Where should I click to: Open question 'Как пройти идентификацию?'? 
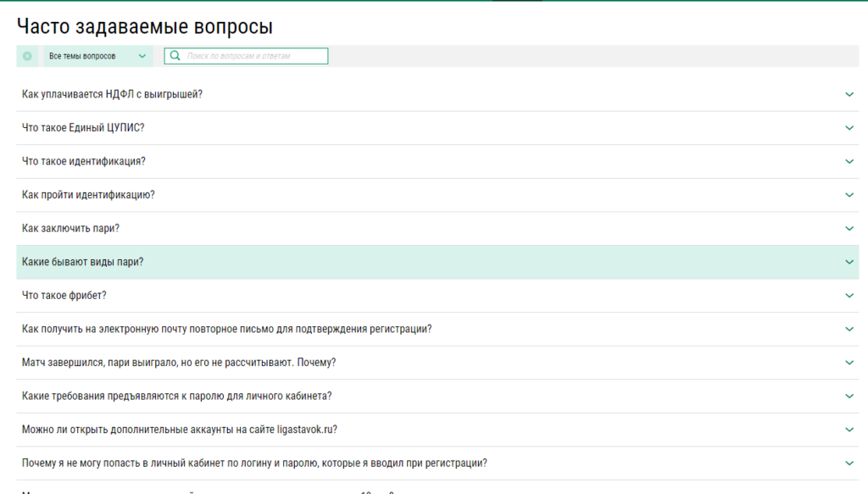click(x=437, y=195)
